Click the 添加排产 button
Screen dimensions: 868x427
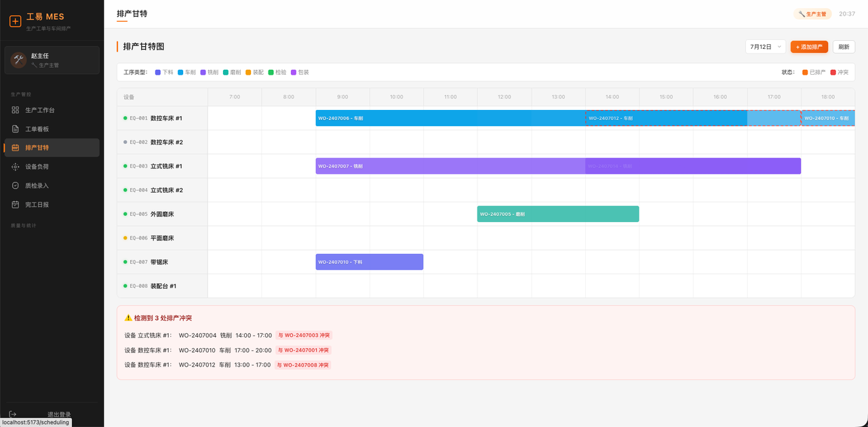click(x=809, y=47)
